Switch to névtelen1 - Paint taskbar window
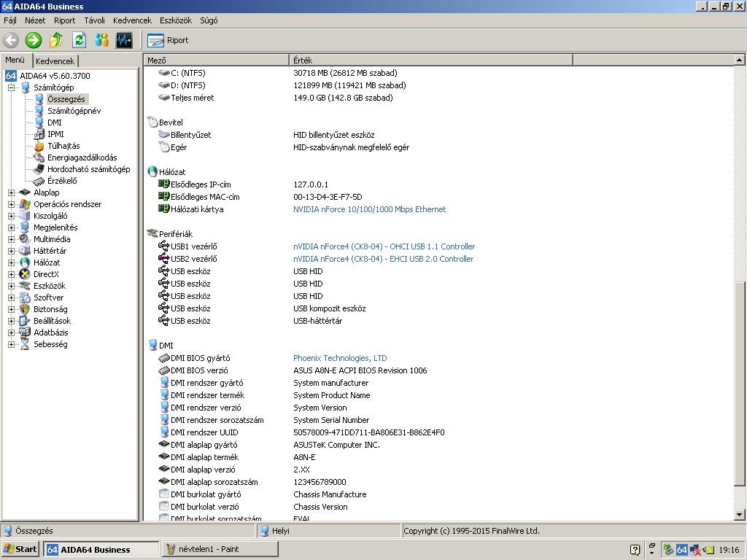This screenshot has width=747, height=560. tap(220, 549)
